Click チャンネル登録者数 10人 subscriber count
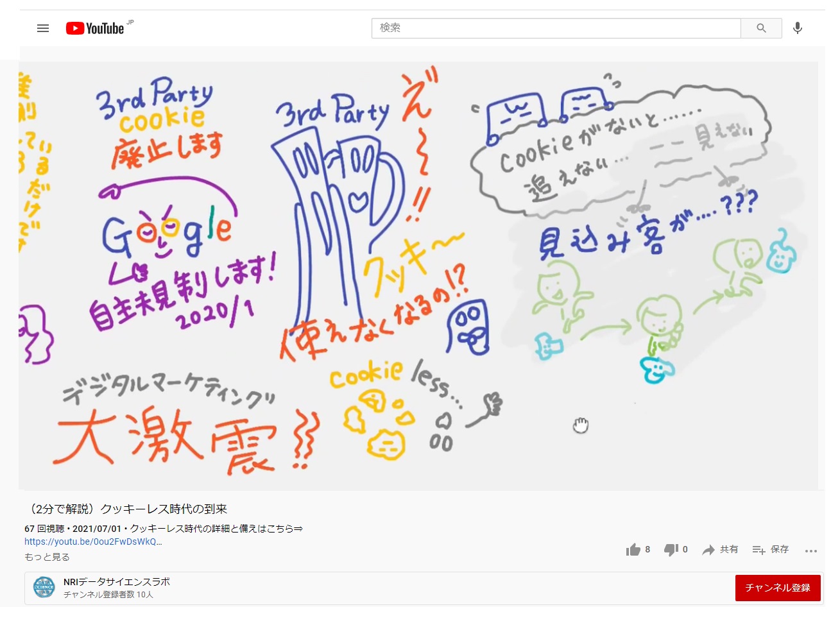 [108, 595]
